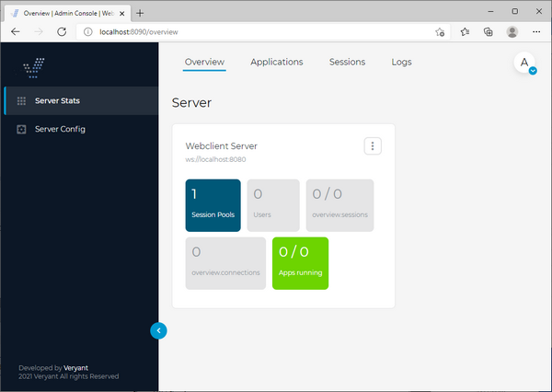
Task: Expand the avatar dropdown chevron badge
Action: click(x=533, y=71)
